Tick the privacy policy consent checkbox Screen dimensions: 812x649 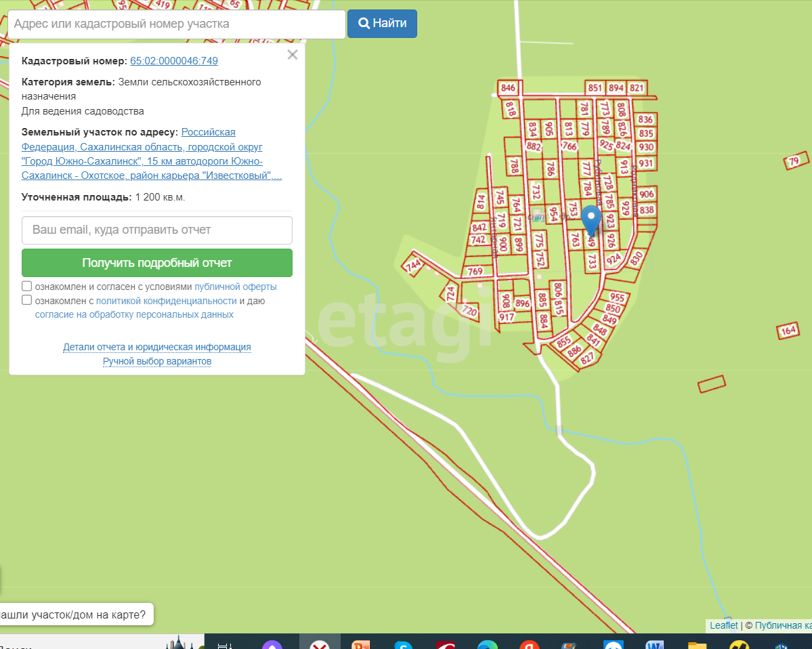coord(27,300)
